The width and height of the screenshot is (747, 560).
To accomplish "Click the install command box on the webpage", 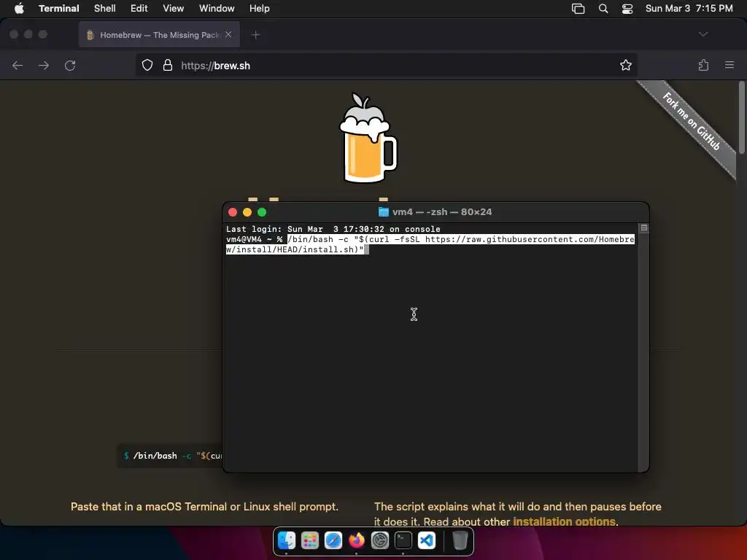I will tap(170, 456).
